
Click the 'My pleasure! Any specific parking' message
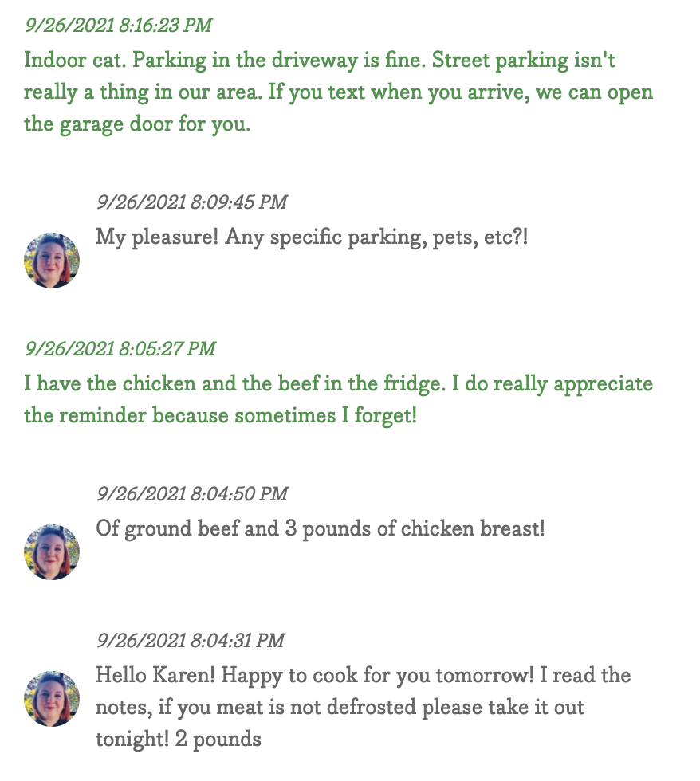(x=312, y=237)
